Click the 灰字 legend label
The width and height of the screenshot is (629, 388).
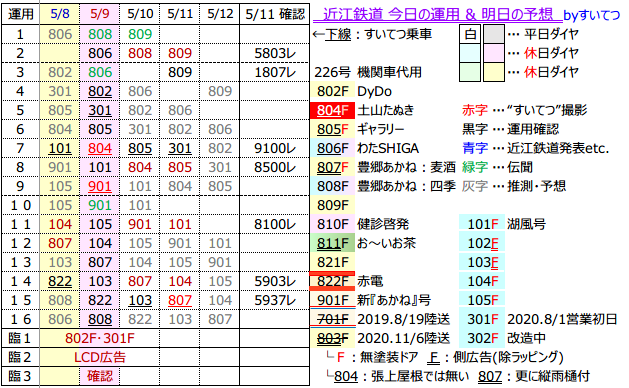(475, 186)
